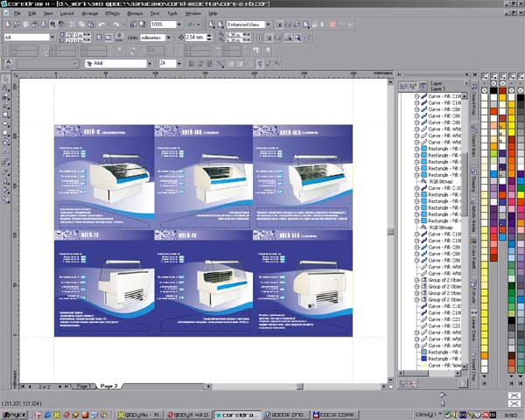Switch to the CorelDRAW taskbar button
Image resolution: width=525 pixels, height=420 pixels.
click(x=237, y=415)
